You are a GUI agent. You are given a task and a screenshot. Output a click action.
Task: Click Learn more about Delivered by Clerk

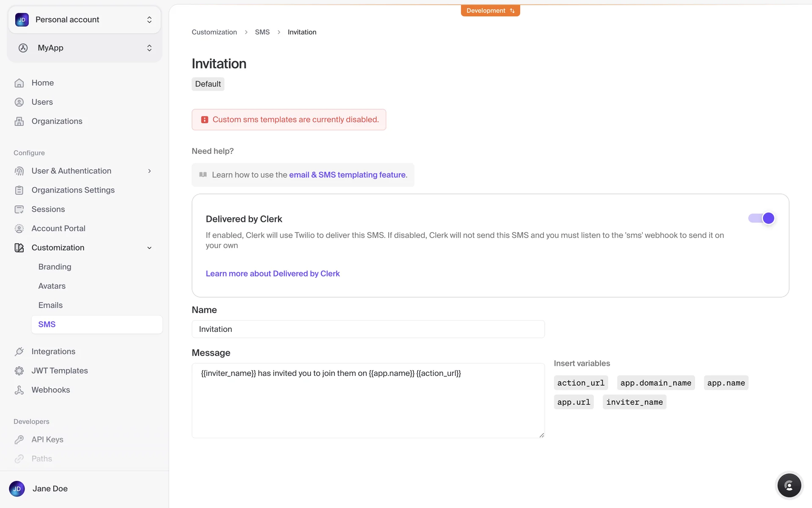[x=272, y=273]
